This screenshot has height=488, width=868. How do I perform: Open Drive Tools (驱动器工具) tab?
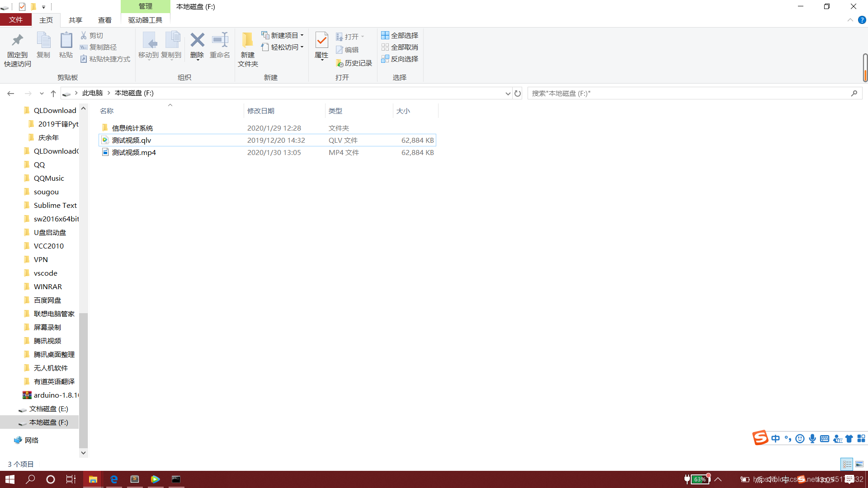[x=145, y=20]
